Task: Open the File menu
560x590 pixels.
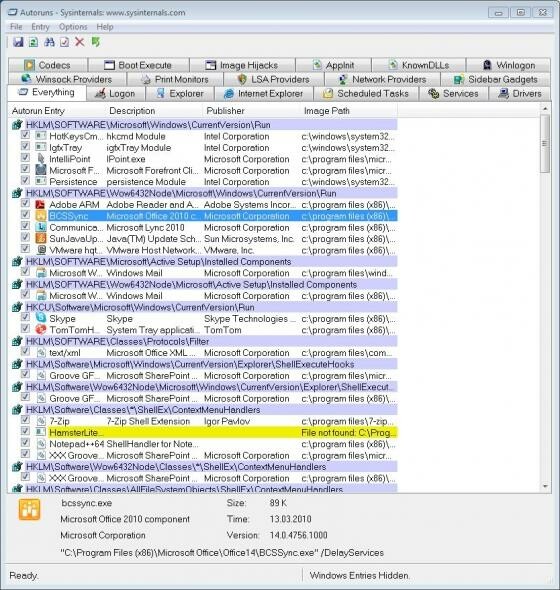Action: pyautogui.click(x=16, y=27)
